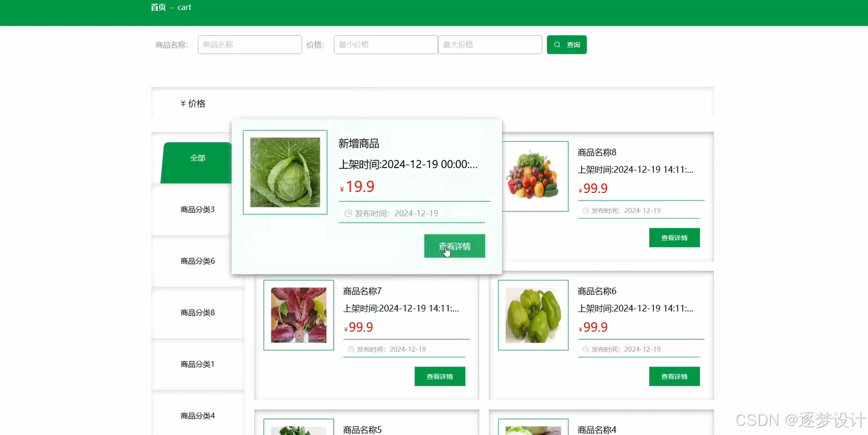Click the ¥ icon next to 价格 filter header

(x=182, y=104)
